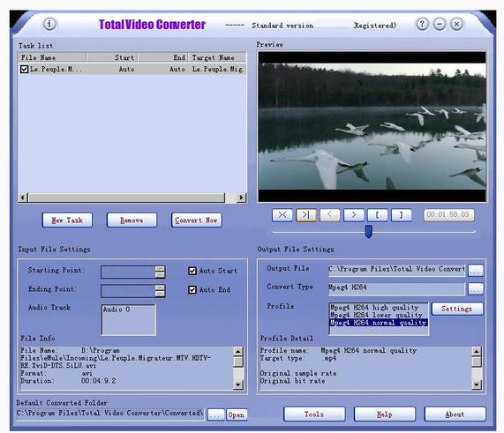The image size is (504, 433).
Task: Open Convert Type chooser ellipsis button
Action: click(476, 288)
